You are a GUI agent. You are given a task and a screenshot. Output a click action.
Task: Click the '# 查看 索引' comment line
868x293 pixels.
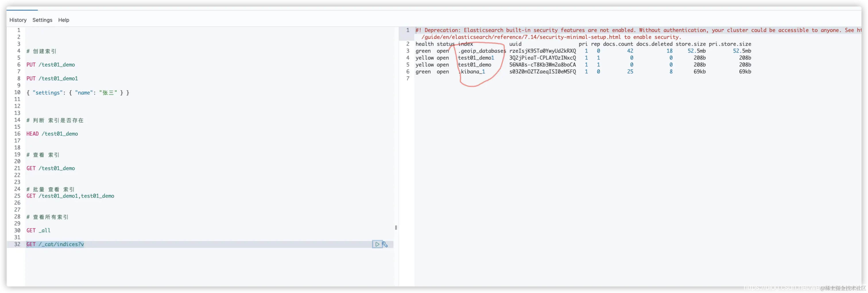click(x=43, y=155)
